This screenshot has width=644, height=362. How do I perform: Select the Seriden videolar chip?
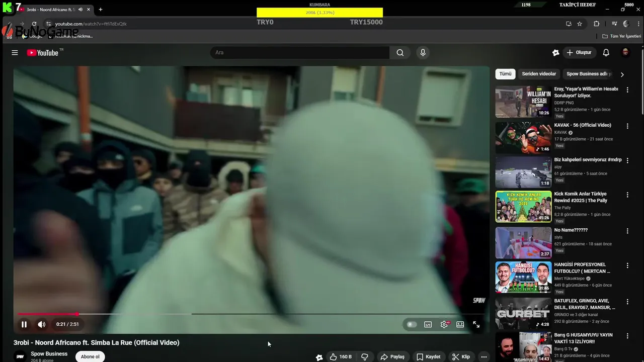pos(539,74)
